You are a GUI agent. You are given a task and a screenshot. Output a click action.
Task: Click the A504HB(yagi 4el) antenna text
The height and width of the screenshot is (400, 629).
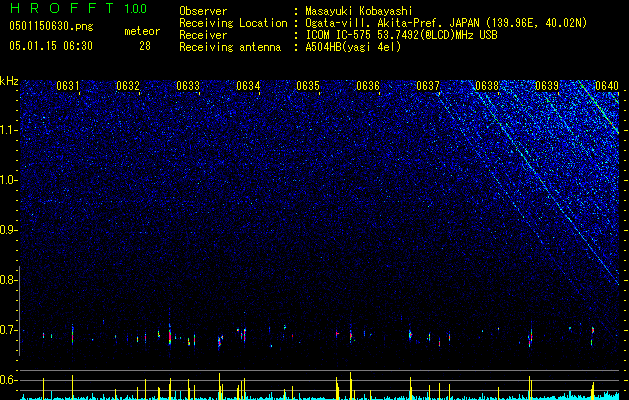[353, 47]
